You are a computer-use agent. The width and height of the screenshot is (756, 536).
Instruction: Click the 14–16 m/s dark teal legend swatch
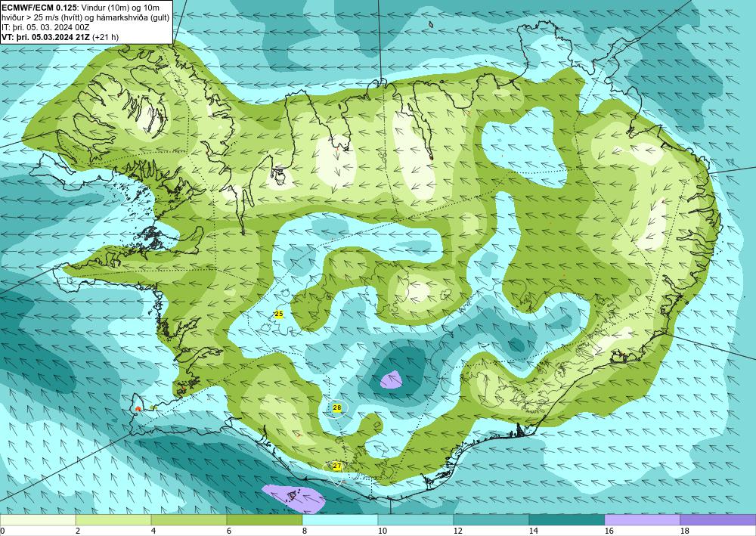567,520
